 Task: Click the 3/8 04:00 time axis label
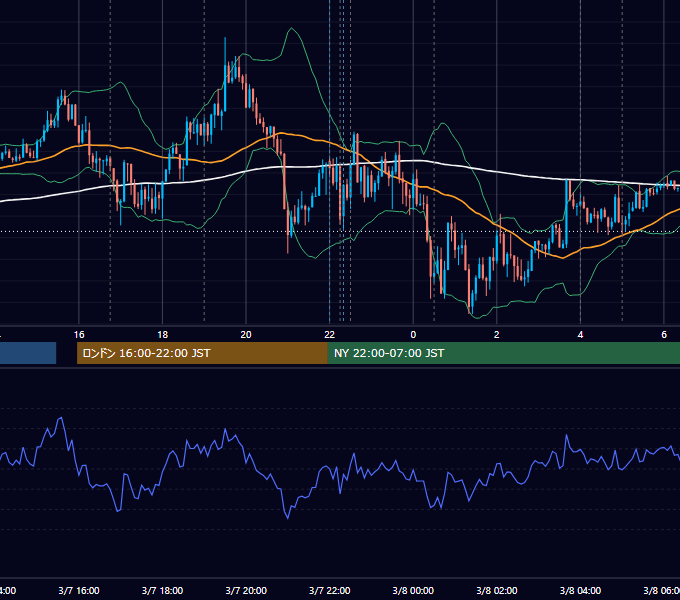pos(580,590)
